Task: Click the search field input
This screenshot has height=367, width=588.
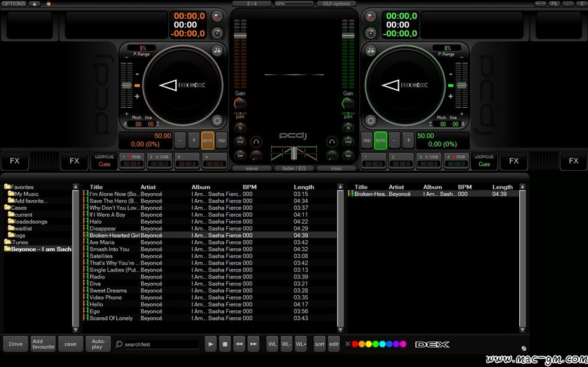Action: click(161, 344)
